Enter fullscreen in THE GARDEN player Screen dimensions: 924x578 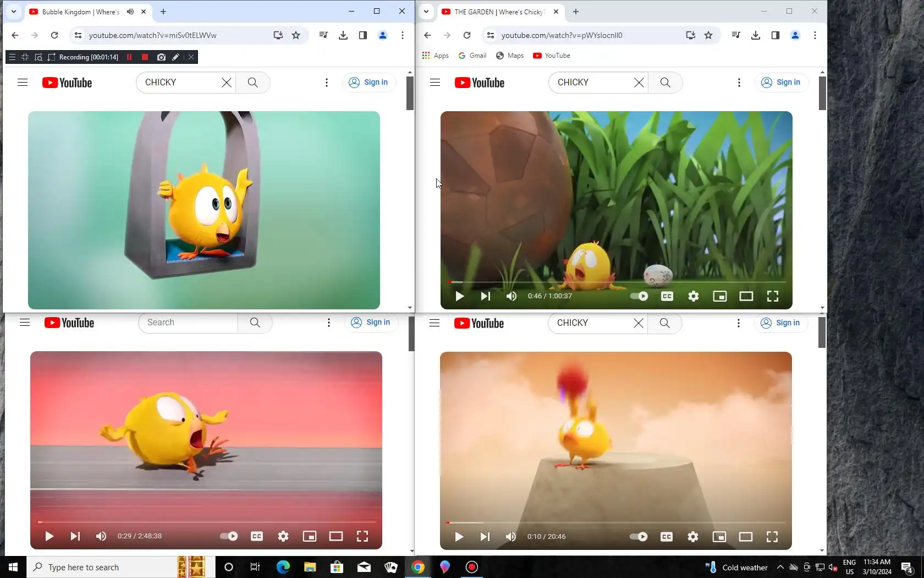coord(773,296)
